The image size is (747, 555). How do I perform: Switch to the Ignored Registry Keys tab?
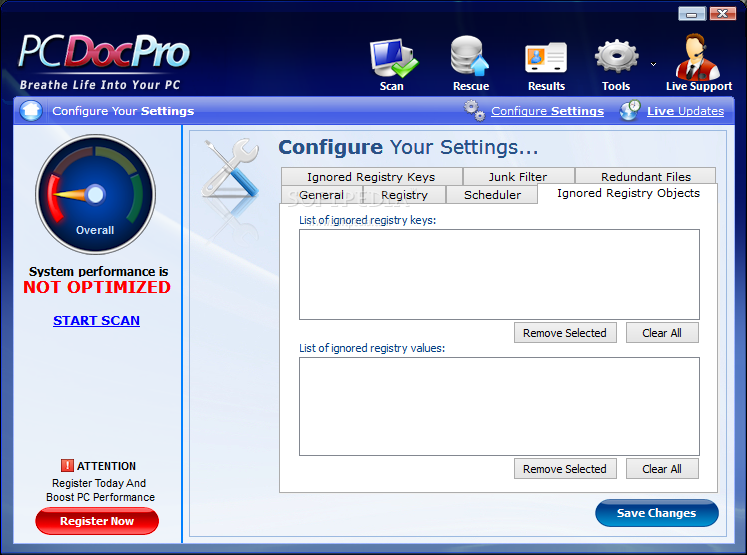coord(372,176)
